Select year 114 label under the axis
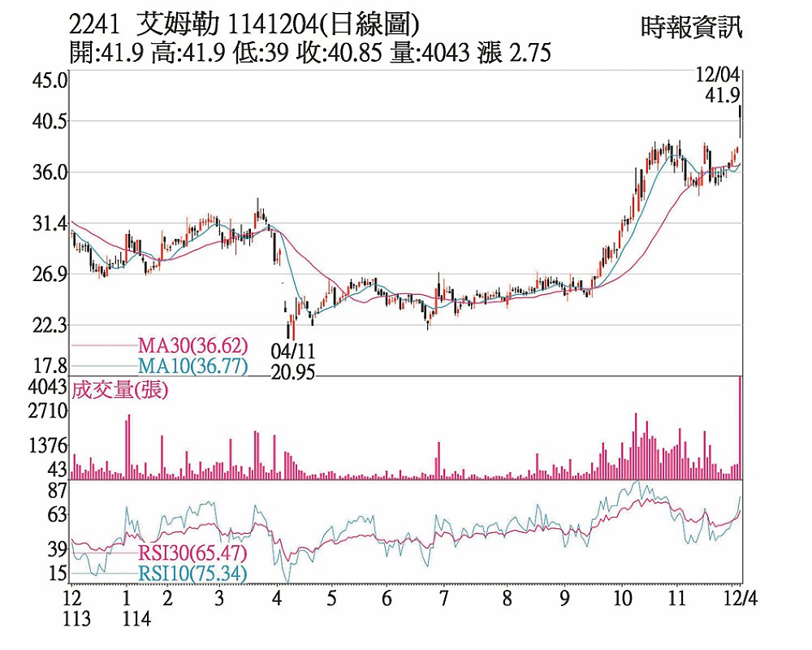The width and height of the screenshot is (812, 650). coord(136,619)
